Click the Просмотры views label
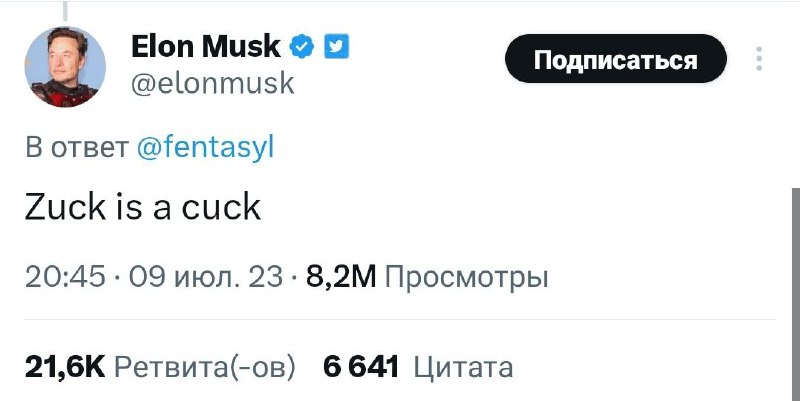This screenshot has height=401, width=800. [x=466, y=275]
